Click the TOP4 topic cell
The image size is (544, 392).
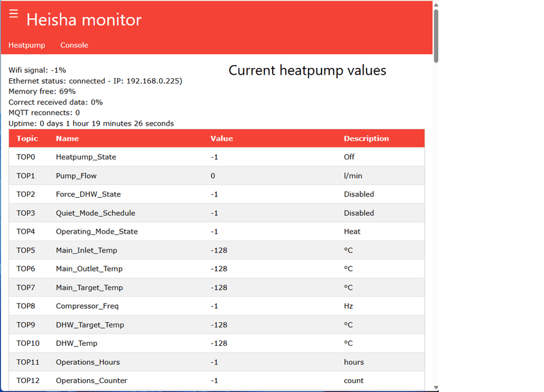(26, 232)
